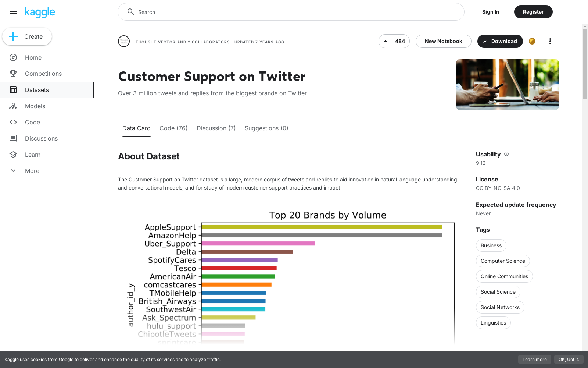The width and height of the screenshot is (588, 368).
Task: Click the dataset owner avatar
Action: tap(124, 41)
